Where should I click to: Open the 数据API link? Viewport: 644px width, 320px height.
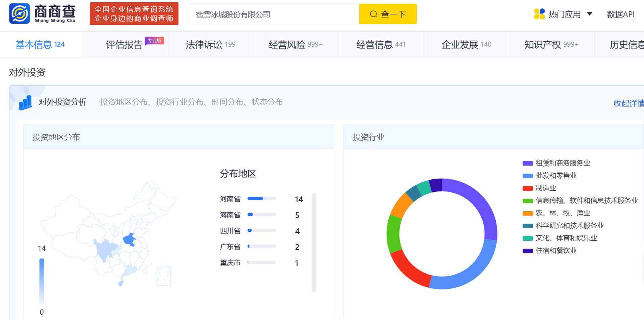[621, 14]
